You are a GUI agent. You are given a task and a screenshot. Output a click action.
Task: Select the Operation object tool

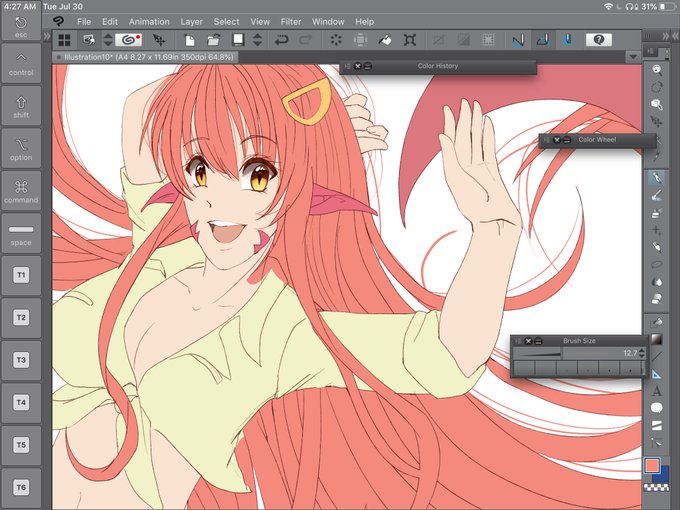[x=657, y=105]
